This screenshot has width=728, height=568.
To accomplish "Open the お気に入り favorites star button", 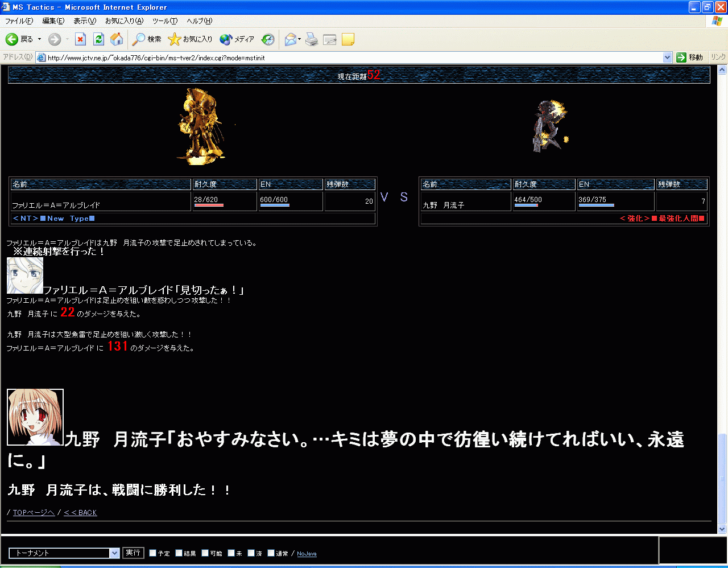I will pyautogui.click(x=191, y=39).
